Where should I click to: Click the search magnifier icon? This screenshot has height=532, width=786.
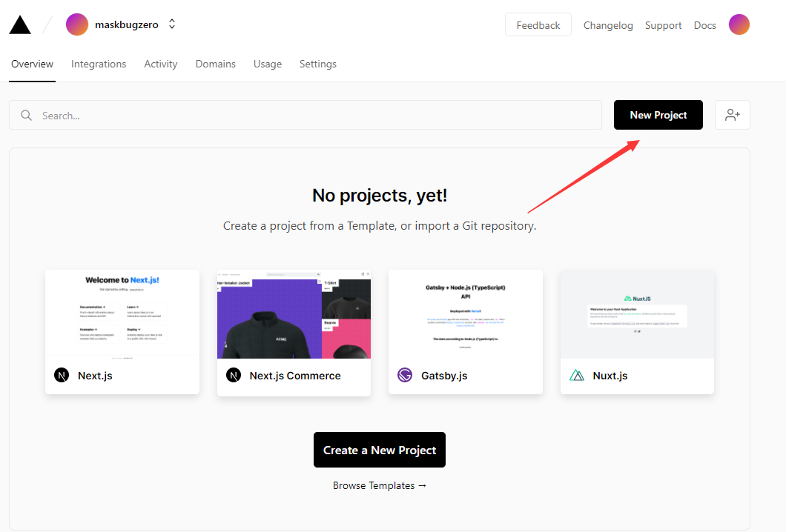coord(26,116)
